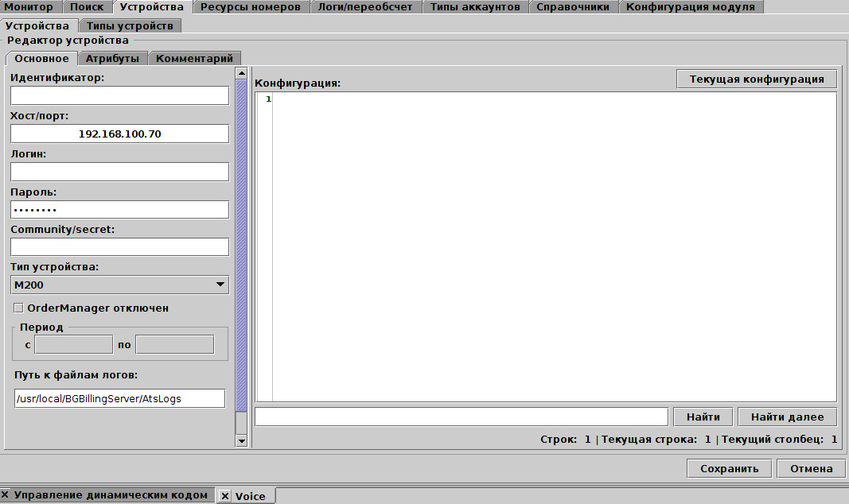
Task: Close Управление динамическим кодом tab via X
Action: point(6,495)
